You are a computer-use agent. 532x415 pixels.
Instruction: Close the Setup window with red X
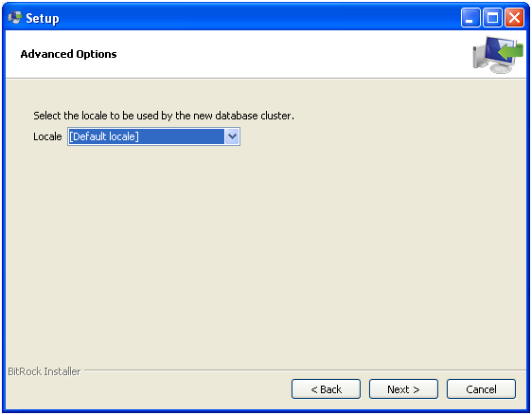tap(514, 18)
